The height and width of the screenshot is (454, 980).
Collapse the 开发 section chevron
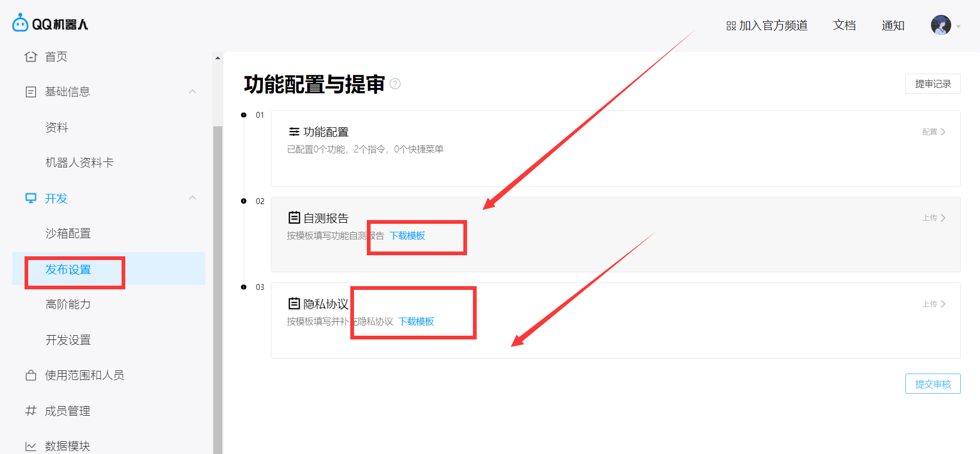192,198
